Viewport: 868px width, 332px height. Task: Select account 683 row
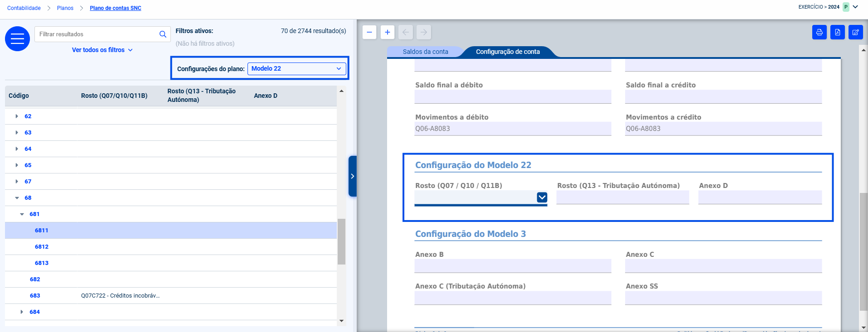(x=171, y=296)
